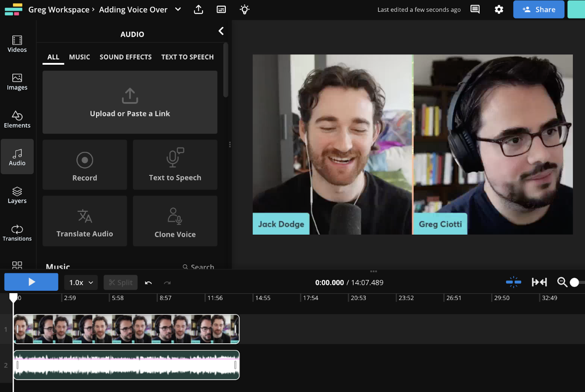Viewport: 585px width, 392px height.
Task: Click the Greg Ciotti name tag in preview
Action: 440,224
